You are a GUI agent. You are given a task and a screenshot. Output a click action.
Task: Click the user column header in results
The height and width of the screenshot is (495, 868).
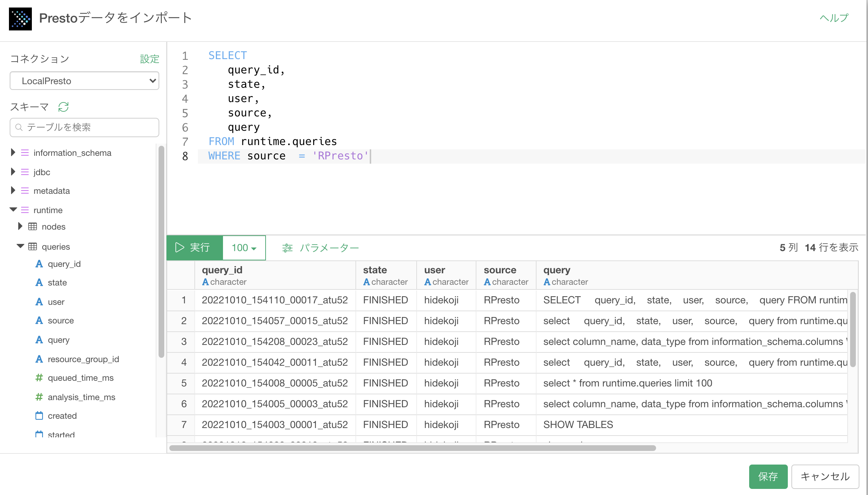[446, 275]
